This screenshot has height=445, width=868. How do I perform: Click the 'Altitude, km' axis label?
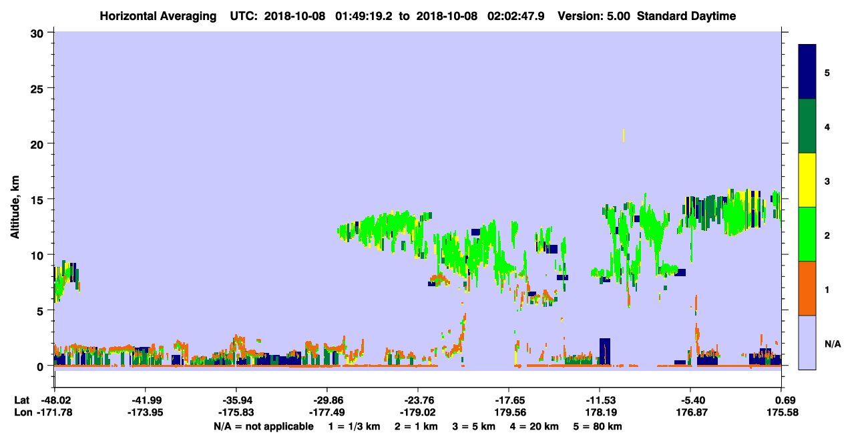click(15, 206)
